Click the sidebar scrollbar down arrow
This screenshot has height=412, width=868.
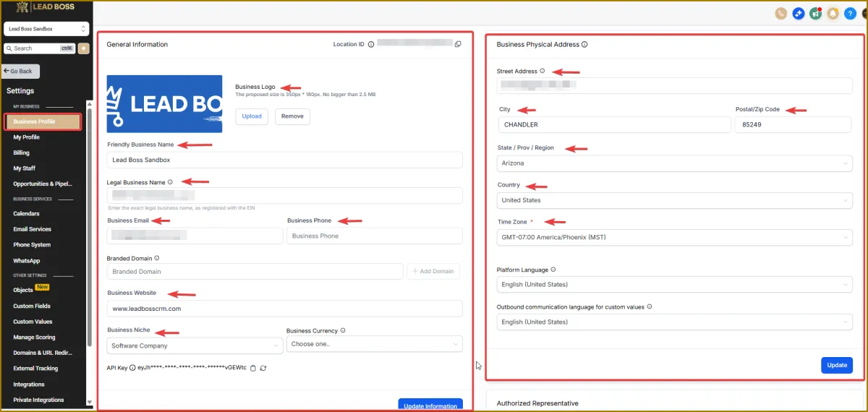click(x=90, y=402)
